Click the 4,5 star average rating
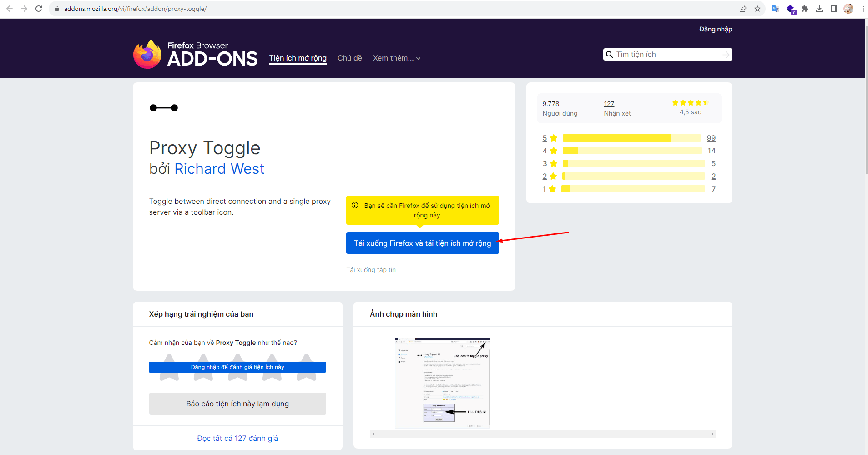Image resolution: width=868 pixels, height=455 pixels. point(690,107)
